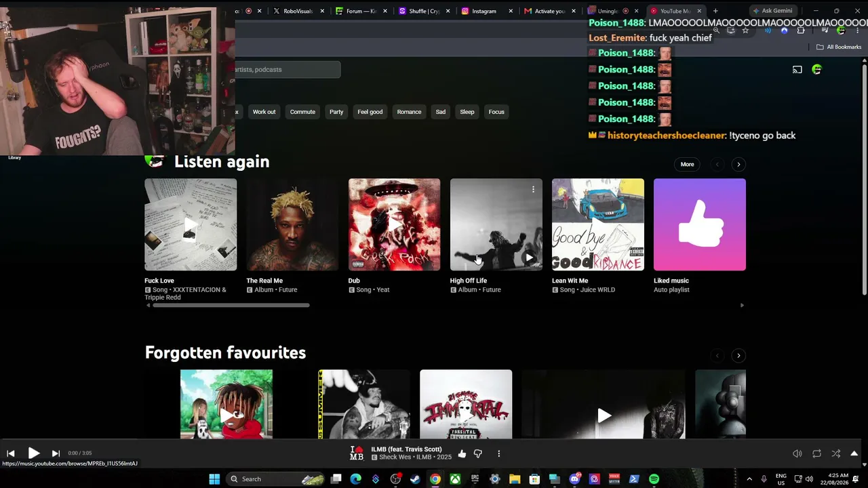Play the High Off Life album
Image resolution: width=868 pixels, height=488 pixels.
click(529, 258)
